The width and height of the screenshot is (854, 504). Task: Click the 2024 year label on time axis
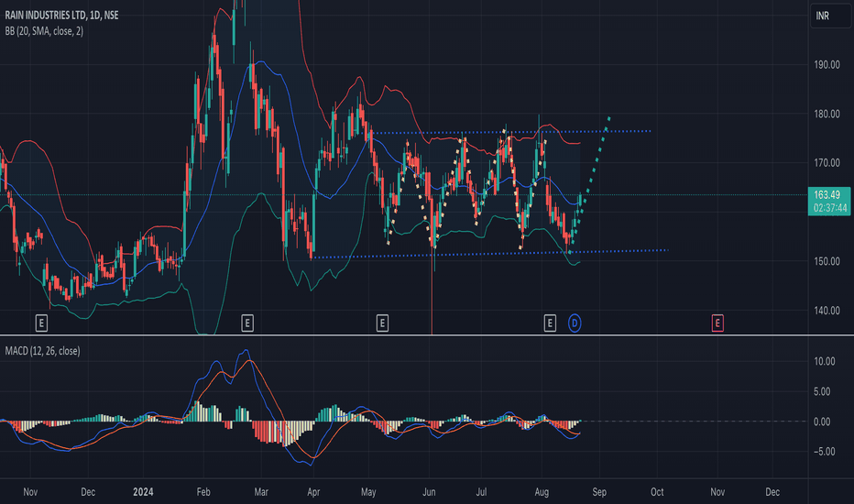click(x=143, y=492)
